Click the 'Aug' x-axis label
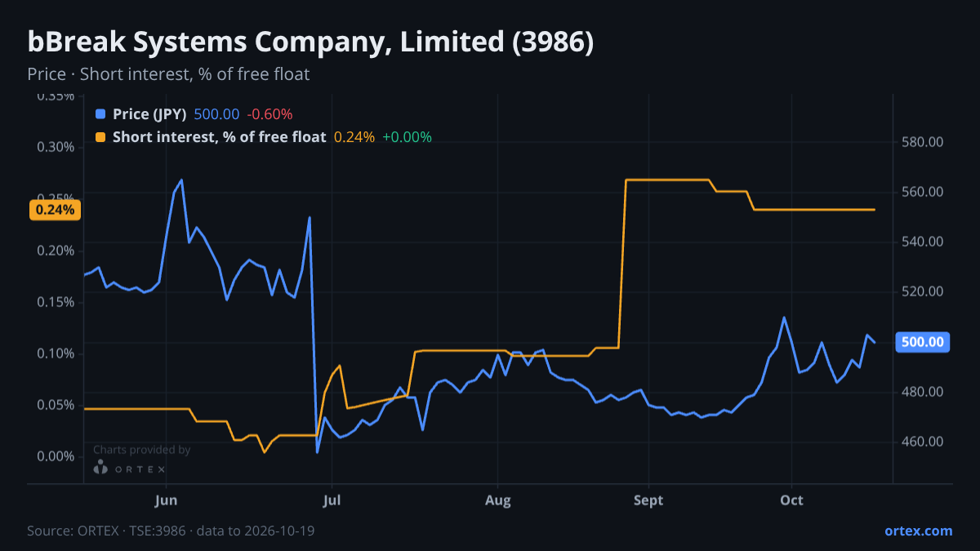980x551 pixels. coord(497,500)
